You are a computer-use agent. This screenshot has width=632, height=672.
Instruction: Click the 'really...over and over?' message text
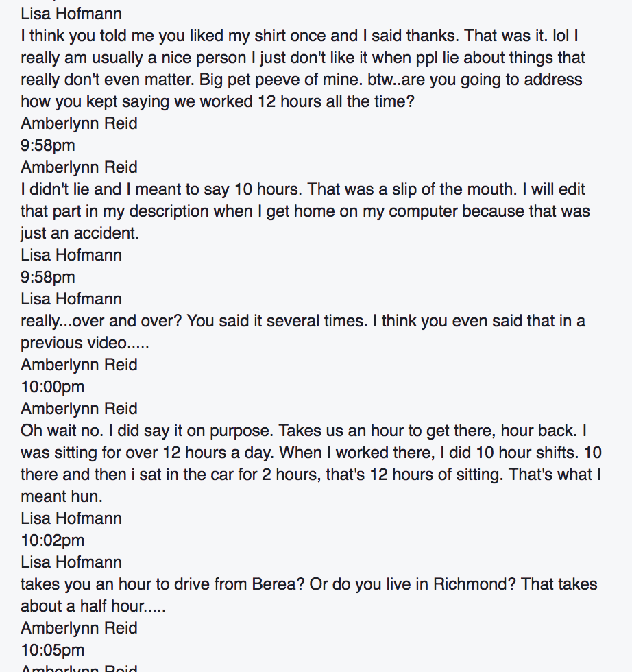click(303, 332)
